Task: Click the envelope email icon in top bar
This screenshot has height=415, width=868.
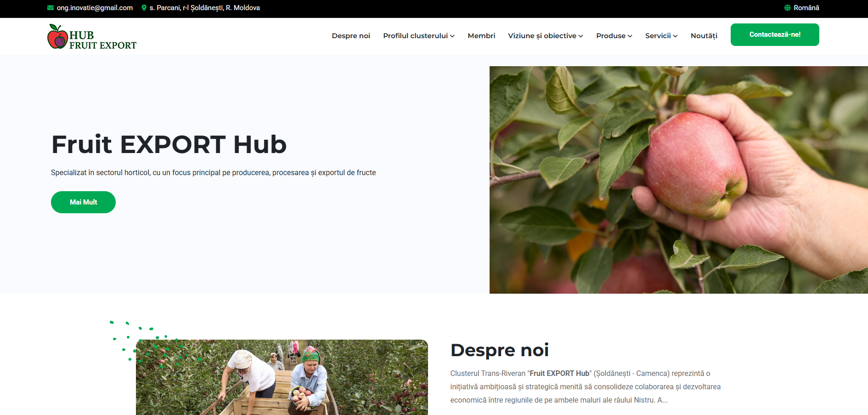Action: pos(51,8)
